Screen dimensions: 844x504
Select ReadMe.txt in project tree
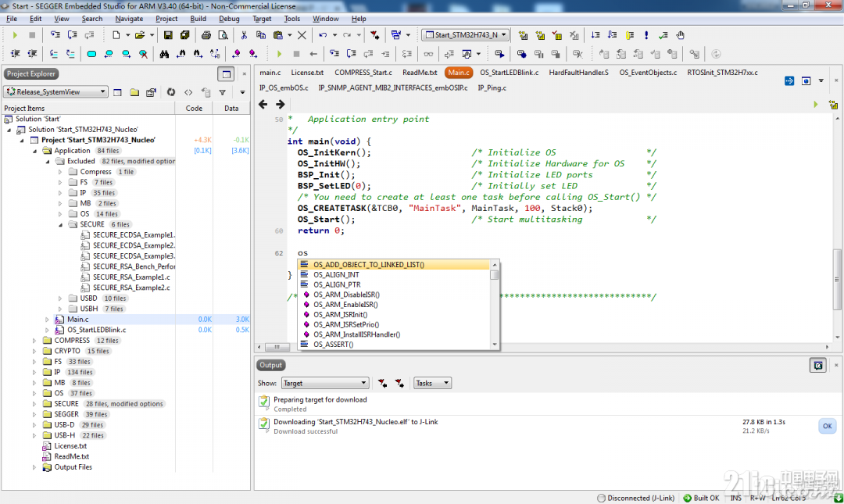(x=72, y=456)
